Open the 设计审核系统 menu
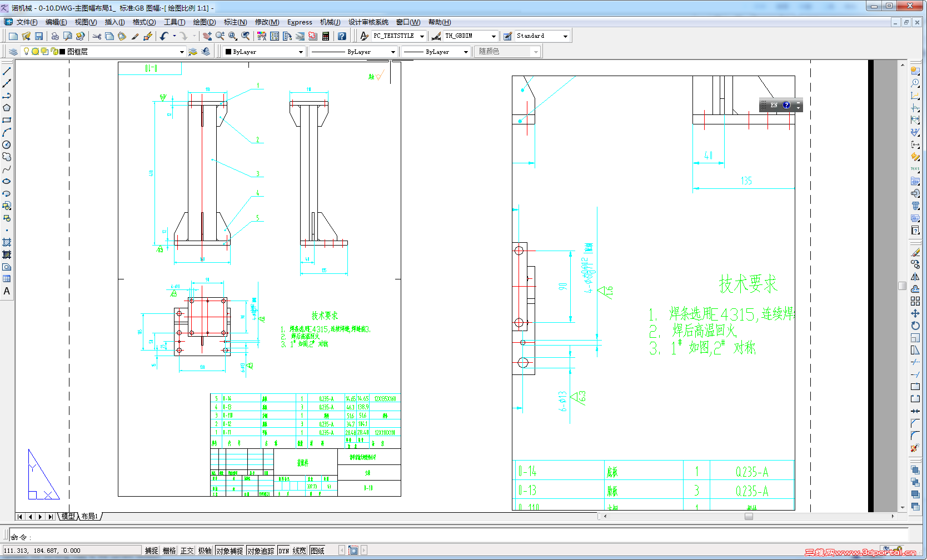Image resolution: width=927 pixels, height=560 pixels. [368, 22]
